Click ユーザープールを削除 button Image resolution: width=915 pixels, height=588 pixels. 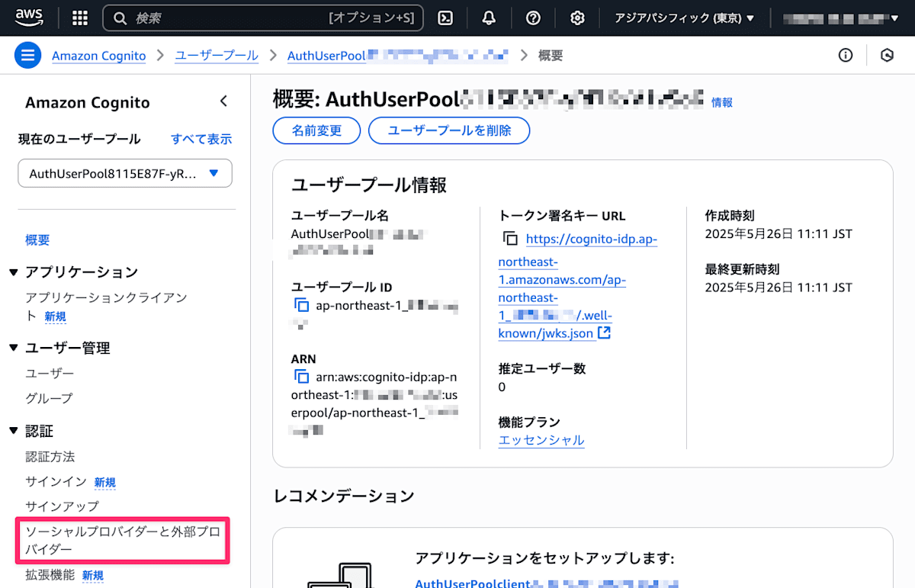449,130
